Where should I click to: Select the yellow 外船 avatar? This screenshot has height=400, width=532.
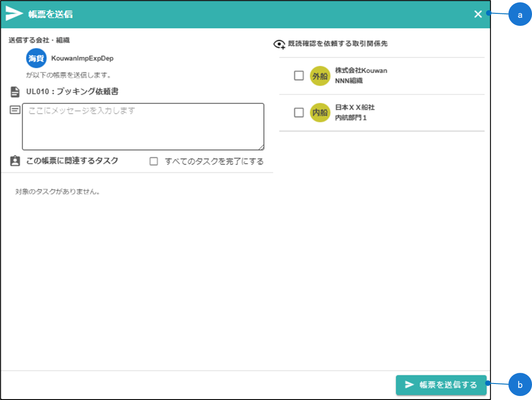(320, 76)
